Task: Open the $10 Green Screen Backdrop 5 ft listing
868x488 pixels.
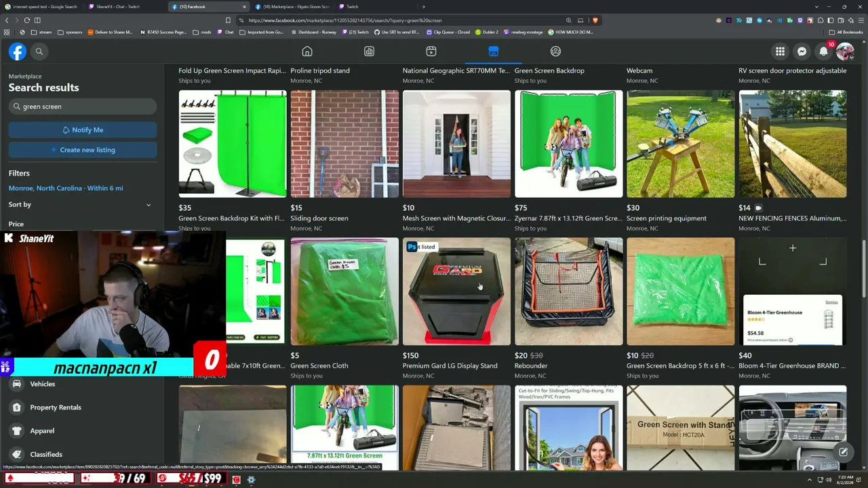Action: tap(680, 308)
